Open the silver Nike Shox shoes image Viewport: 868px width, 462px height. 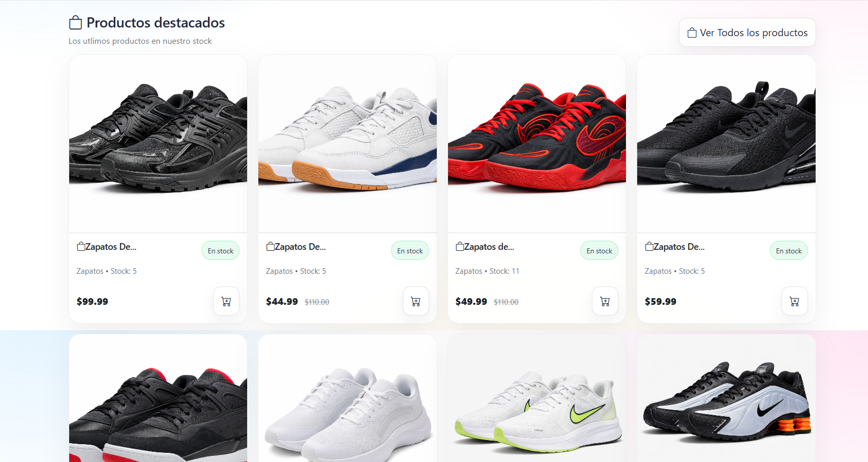point(726,398)
